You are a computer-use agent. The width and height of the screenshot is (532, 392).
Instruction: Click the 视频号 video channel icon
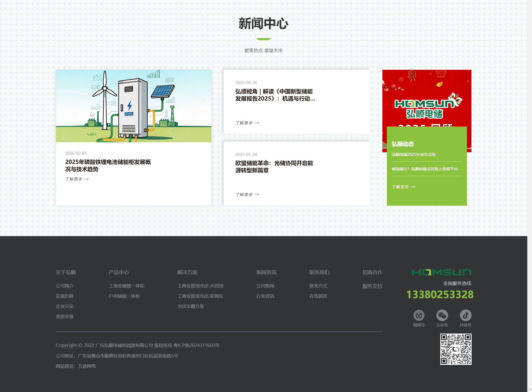click(x=419, y=315)
